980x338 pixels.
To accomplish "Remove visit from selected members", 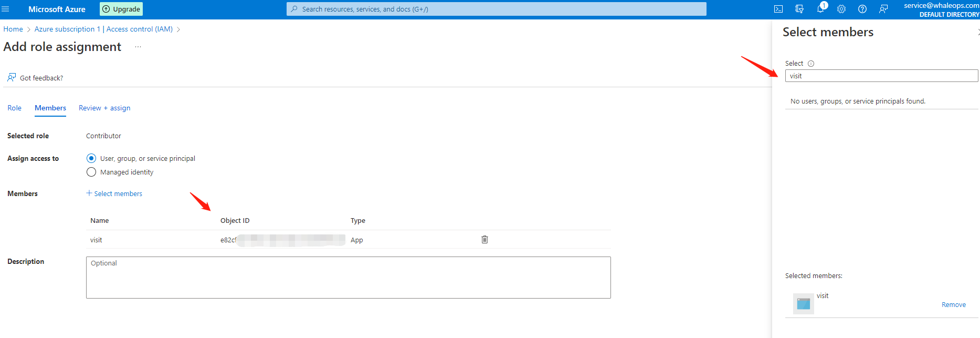I will tap(953, 305).
